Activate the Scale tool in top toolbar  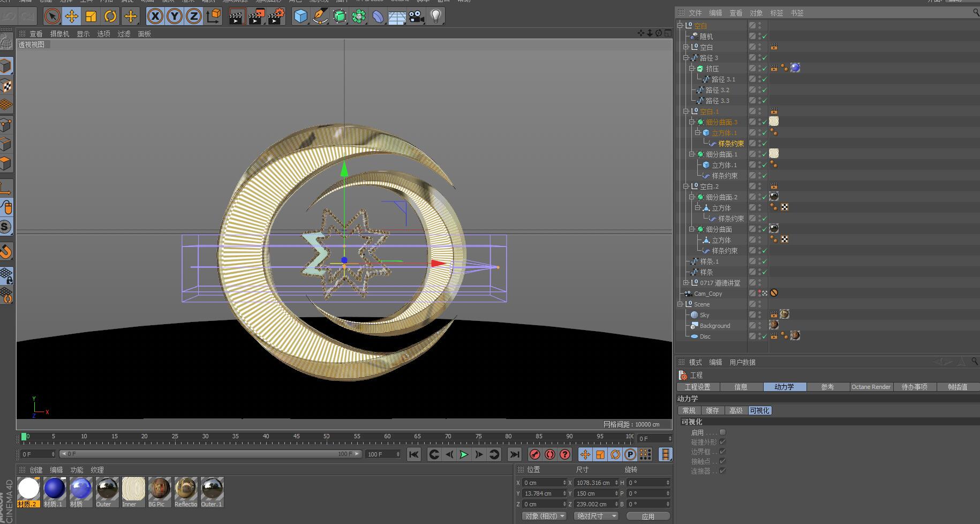(x=91, y=17)
